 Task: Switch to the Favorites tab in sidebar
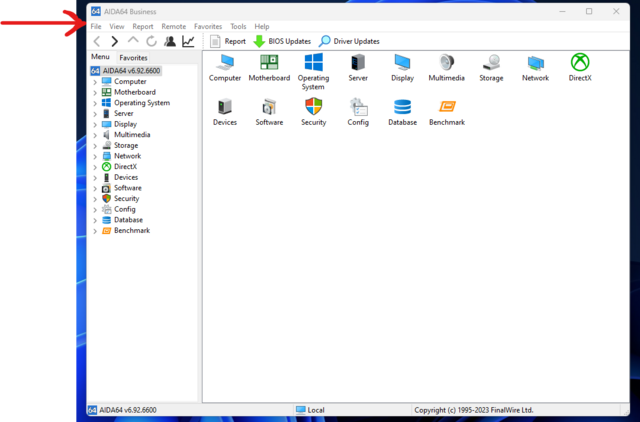click(134, 58)
